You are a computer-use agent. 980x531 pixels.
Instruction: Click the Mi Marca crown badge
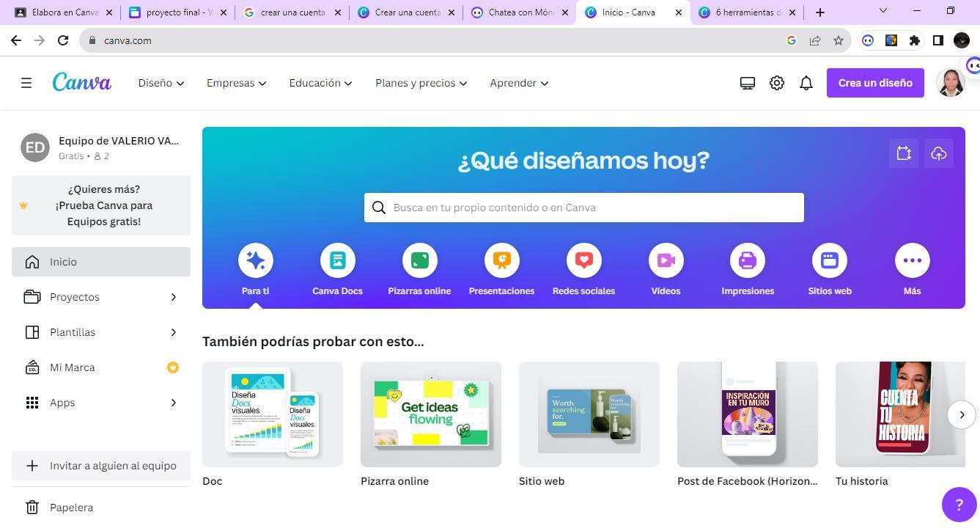[x=173, y=367]
